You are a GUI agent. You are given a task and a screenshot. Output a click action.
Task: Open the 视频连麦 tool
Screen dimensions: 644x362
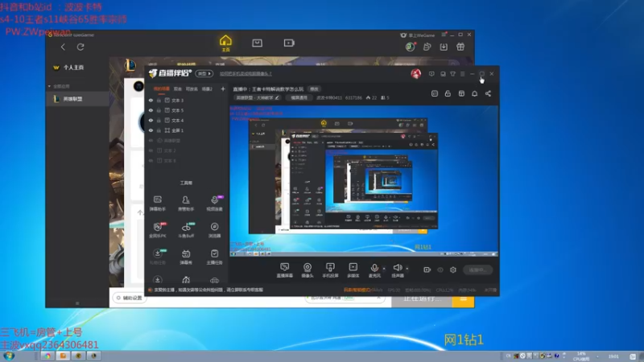(x=214, y=204)
